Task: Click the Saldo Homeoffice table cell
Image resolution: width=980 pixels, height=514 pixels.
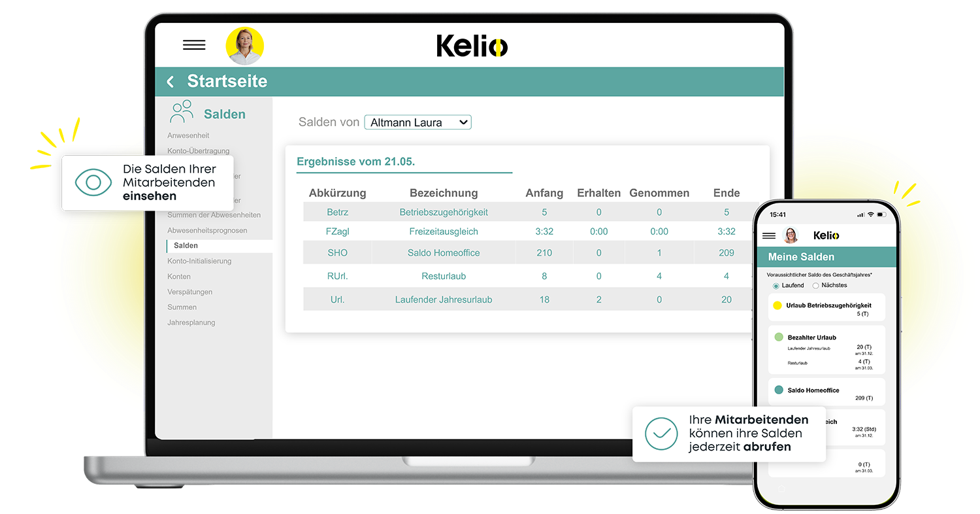Action: pyautogui.click(x=444, y=252)
